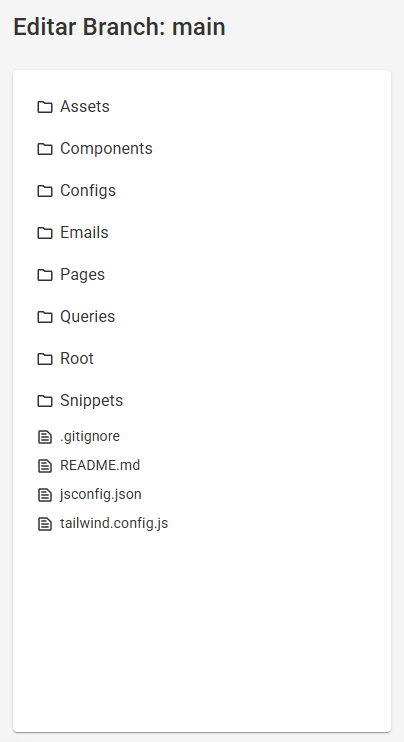
Task: Click the Queries folder icon
Action: click(x=45, y=317)
